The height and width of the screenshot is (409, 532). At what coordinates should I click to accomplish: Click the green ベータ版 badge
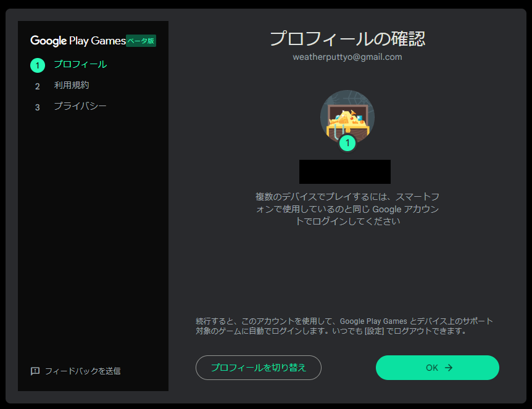pos(141,41)
